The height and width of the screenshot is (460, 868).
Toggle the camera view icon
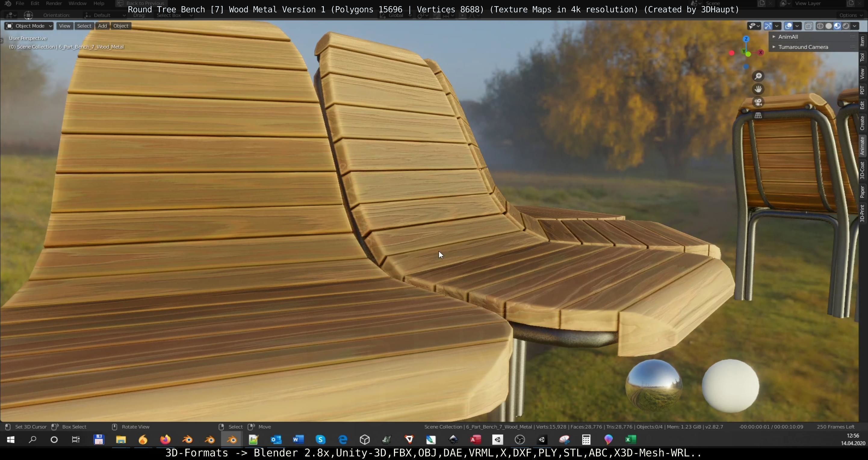tap(758, 102)
